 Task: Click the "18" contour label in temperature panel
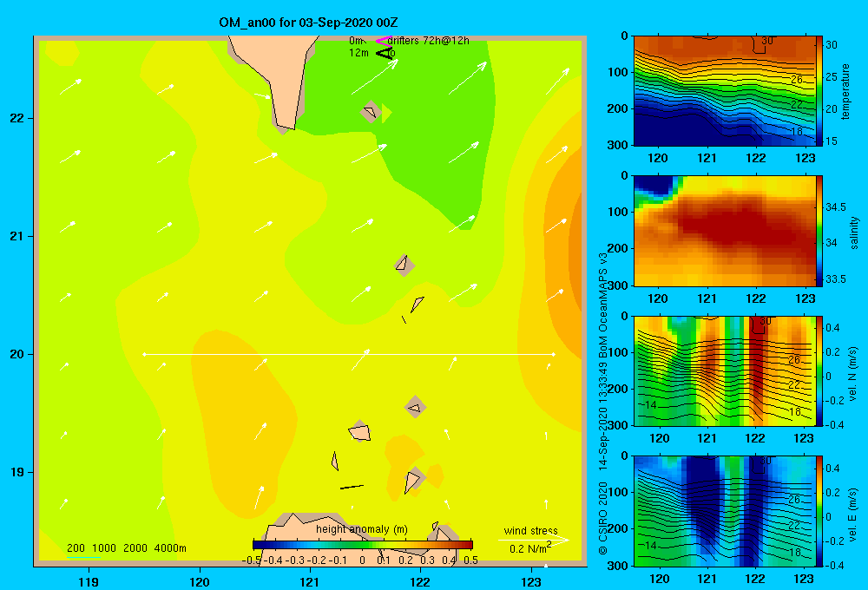click(796, 131)
